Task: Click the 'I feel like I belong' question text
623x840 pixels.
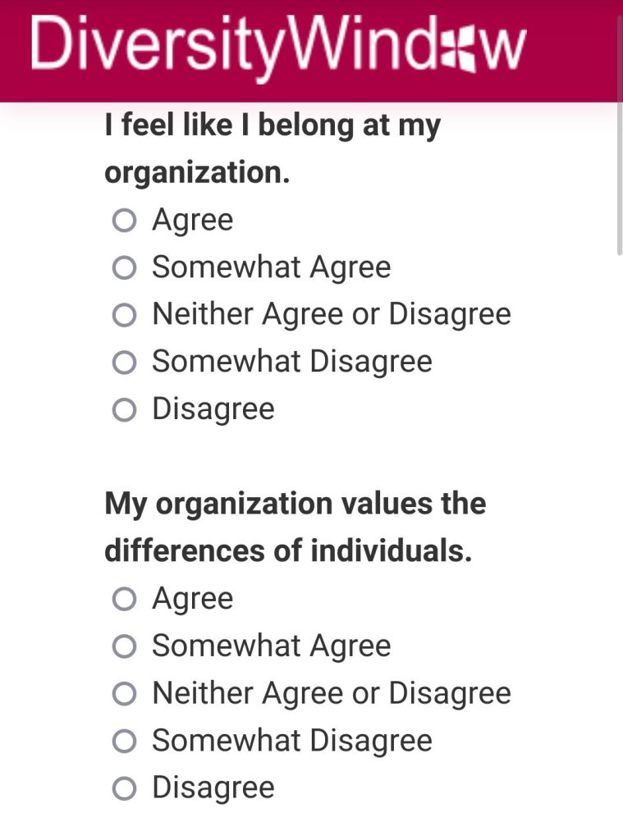Action: tap(273, 148)
